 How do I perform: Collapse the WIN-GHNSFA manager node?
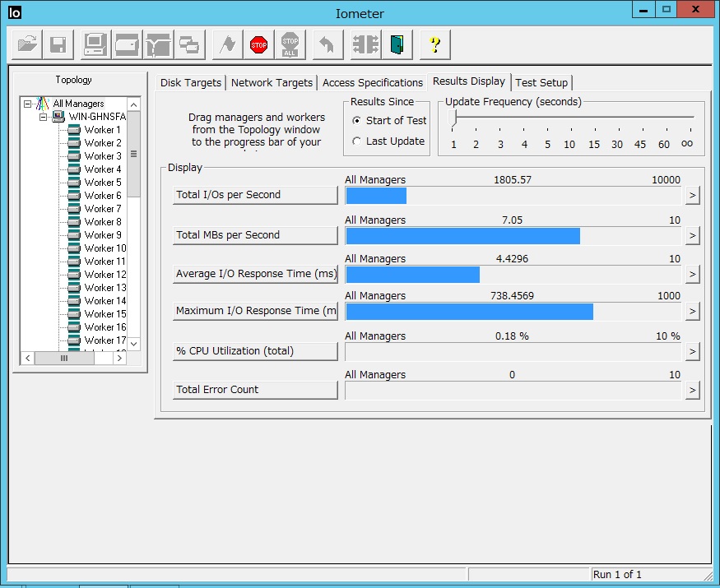[x=44, y=117]
